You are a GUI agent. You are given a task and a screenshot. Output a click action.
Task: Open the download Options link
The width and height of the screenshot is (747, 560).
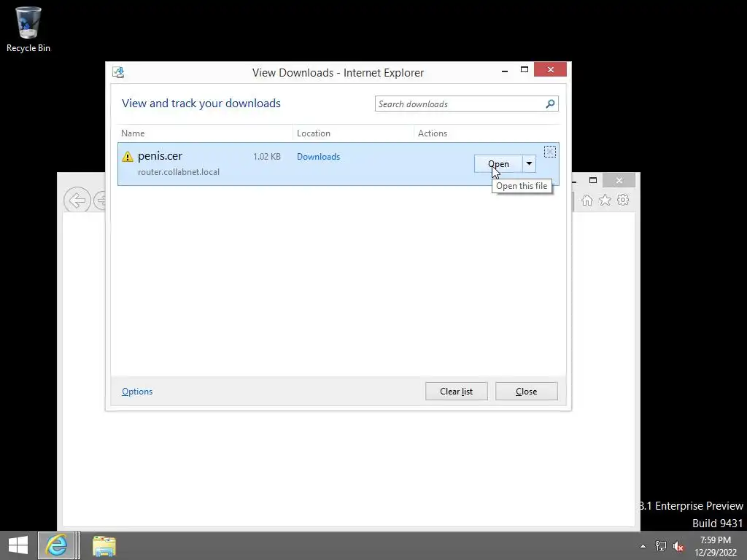pos(137,392)
